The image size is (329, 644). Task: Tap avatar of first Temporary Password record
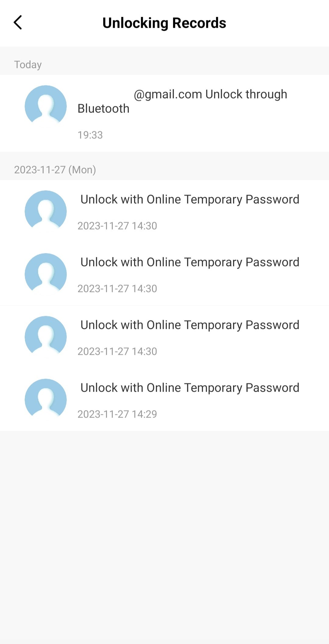tap(46, 211)
